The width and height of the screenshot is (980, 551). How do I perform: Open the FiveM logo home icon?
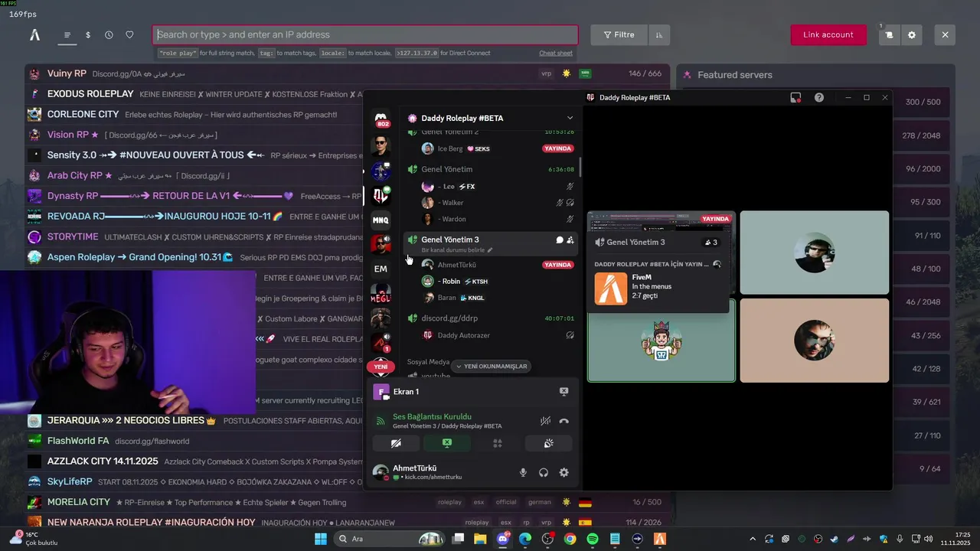pos(34,34)
